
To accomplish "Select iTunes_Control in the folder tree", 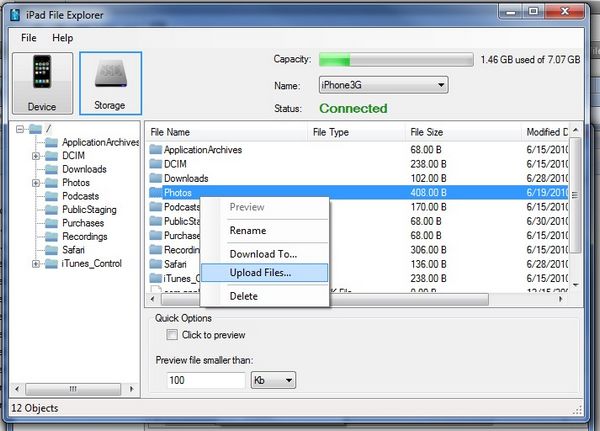I will [91, 263].
